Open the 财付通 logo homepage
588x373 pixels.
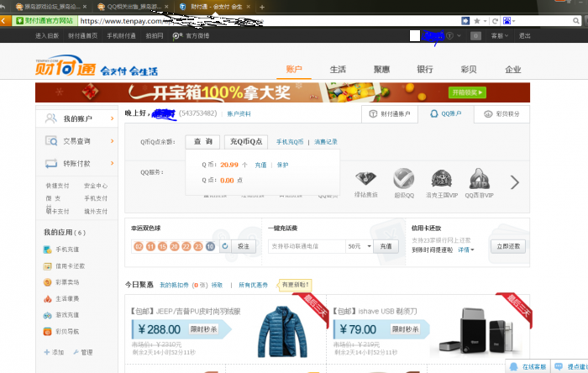click(66, 66)
